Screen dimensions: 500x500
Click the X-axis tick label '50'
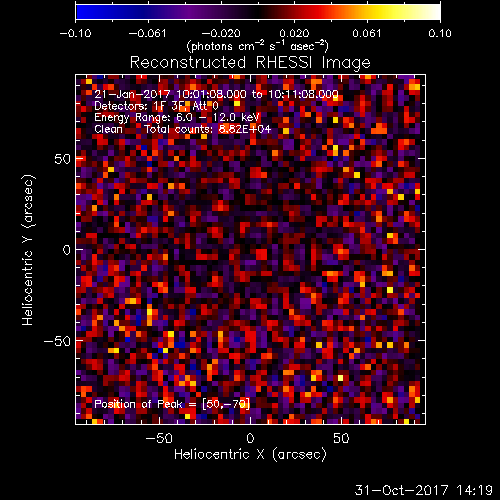341,438
